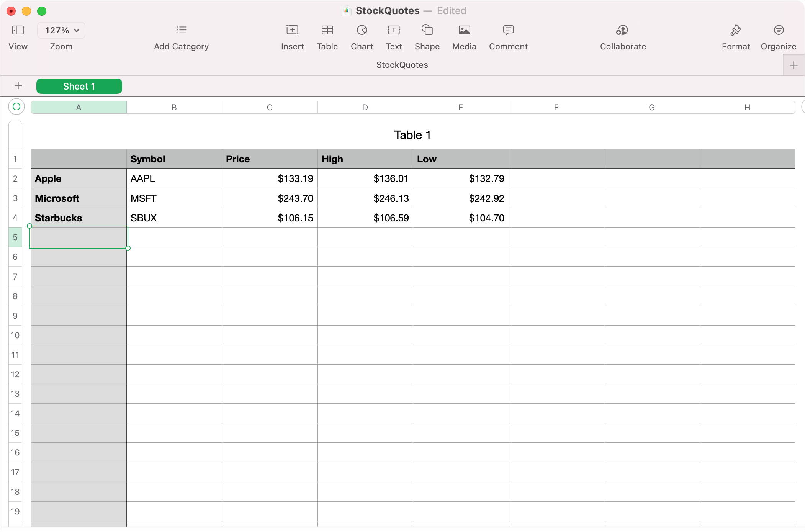Screen dimensions: 805x532
Task: Select column F header
Action: pyautogui.click(x=556, y=108)
